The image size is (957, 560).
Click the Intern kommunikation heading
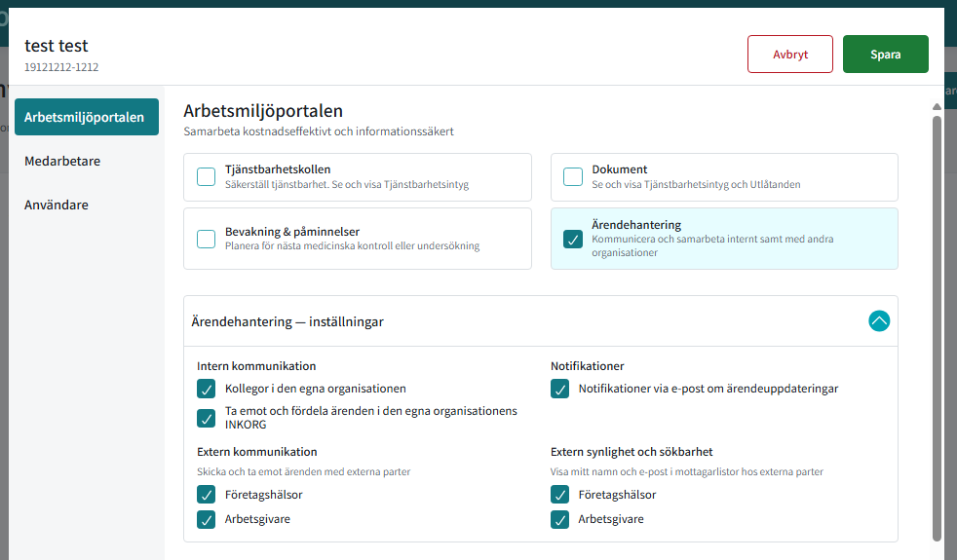click(x=256, y=366)
